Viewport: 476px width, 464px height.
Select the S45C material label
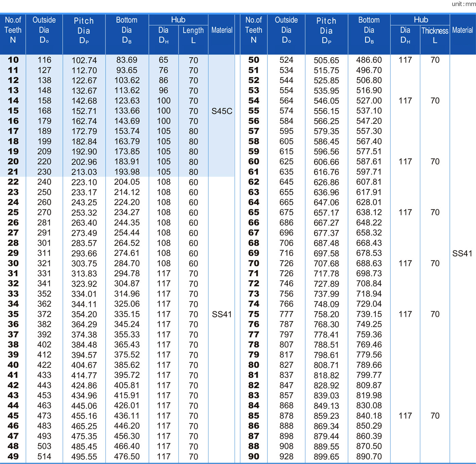222,111
